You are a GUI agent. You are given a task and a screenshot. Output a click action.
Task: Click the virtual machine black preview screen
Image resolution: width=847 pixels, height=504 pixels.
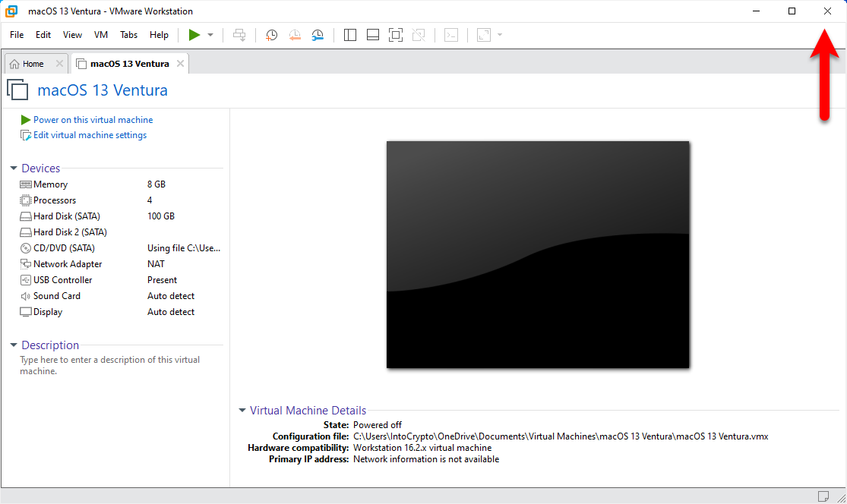click(x=538, y=255)
